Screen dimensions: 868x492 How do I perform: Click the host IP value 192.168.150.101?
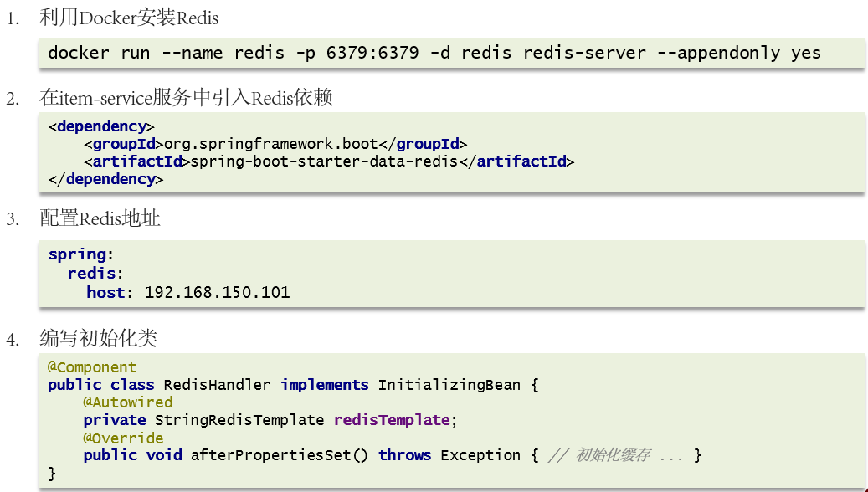[217, 292]
